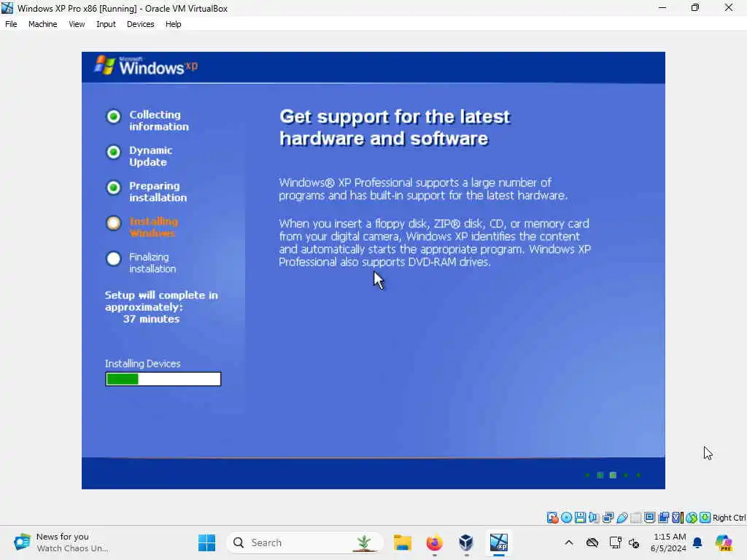The height and width of the screenshot is (560, 747).
Task: Open the View menu
Action: [77, 24]
